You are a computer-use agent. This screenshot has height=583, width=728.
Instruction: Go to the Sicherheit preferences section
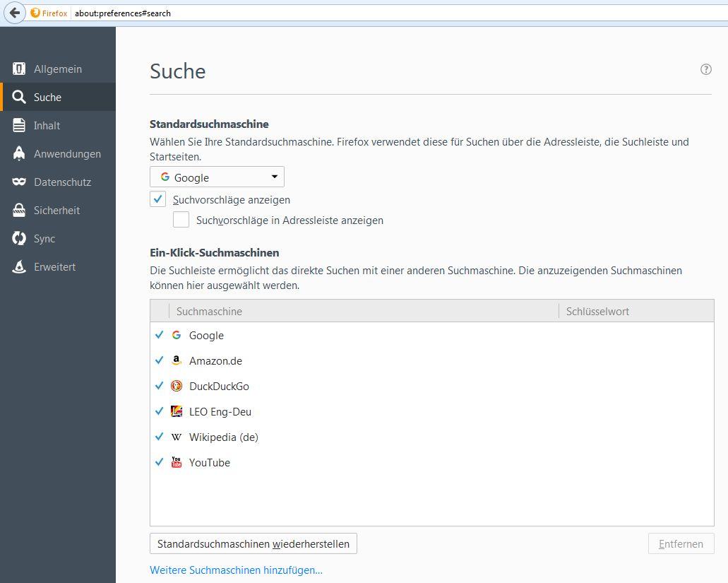point(57,211)
